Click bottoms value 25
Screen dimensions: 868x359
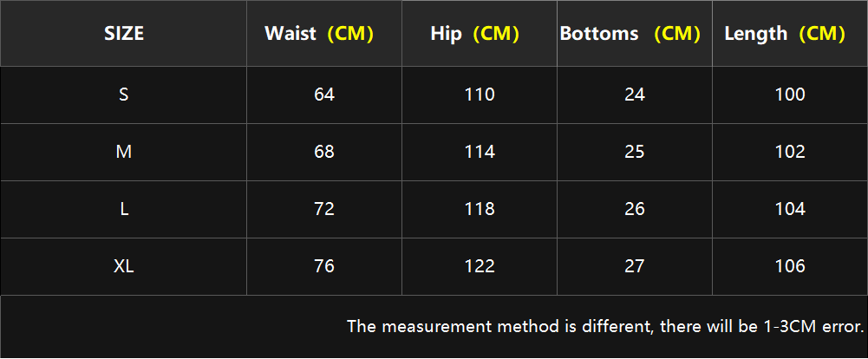[x=635, y=152]
